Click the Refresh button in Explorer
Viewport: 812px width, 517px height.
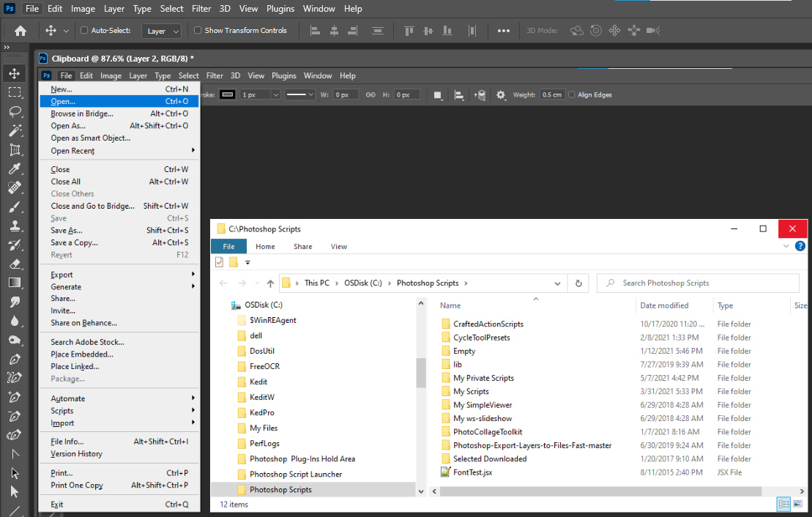(x=578, y=283)
